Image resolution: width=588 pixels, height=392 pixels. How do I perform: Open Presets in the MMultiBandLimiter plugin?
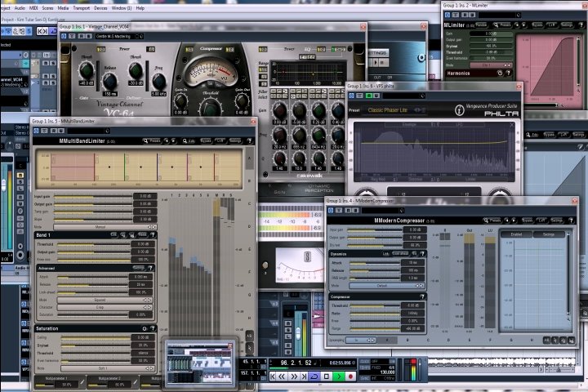pos(152,140)
